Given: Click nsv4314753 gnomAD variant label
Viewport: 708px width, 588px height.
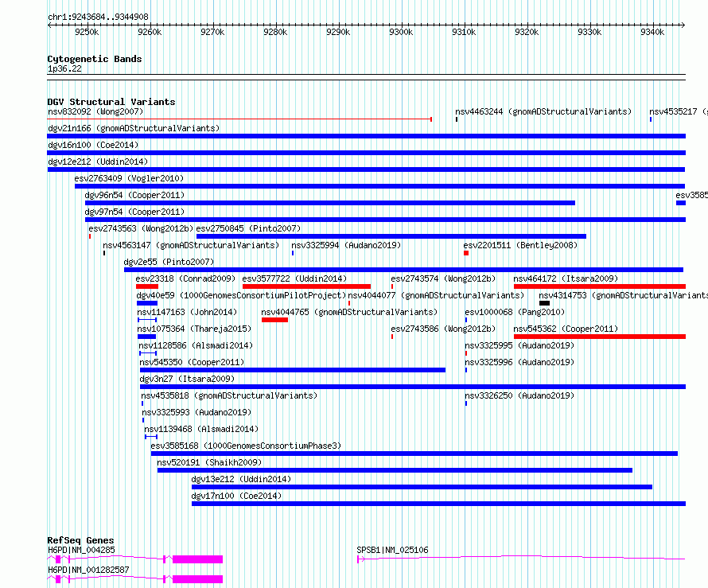Looking at the screenshot, I should (623, 295).
